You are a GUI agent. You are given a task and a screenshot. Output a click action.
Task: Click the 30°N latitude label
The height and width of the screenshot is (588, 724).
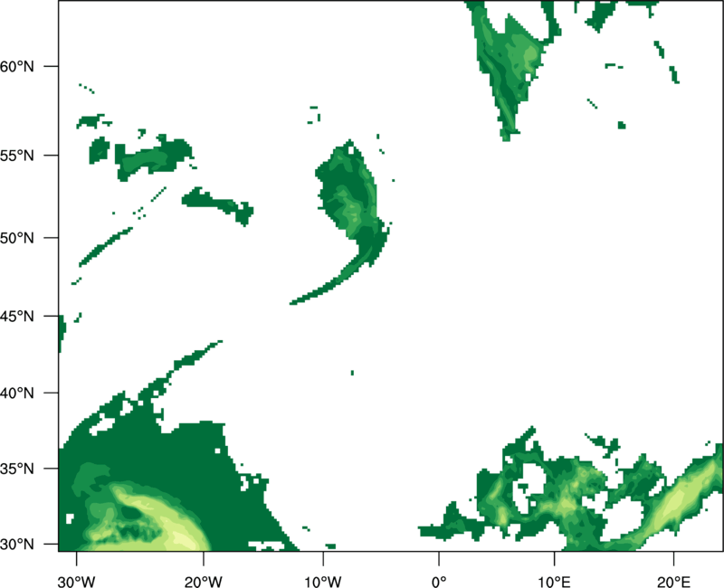click(17, 545)
